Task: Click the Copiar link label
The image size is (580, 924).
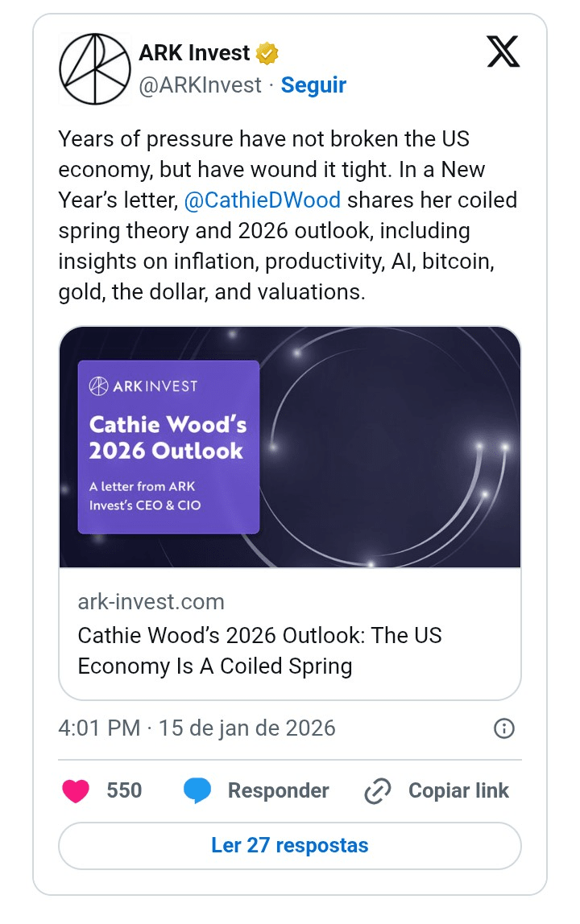Action: click(x=458, y=791)
